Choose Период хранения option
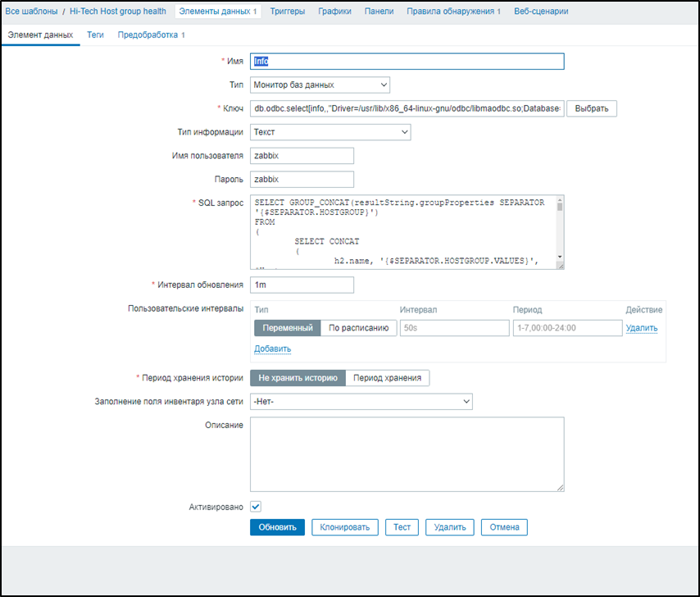Viewport: 700px width, 597px height. coord(387,378)
